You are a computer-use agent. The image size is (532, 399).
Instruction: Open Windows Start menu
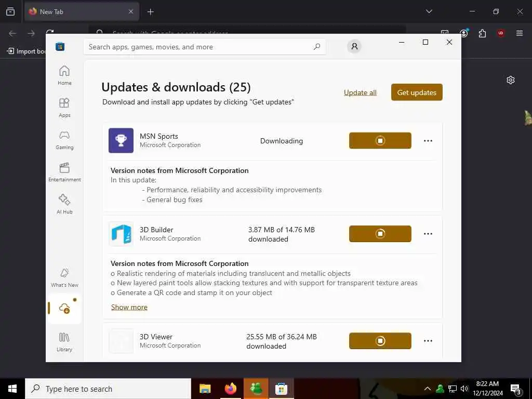[x=12, y=389]
